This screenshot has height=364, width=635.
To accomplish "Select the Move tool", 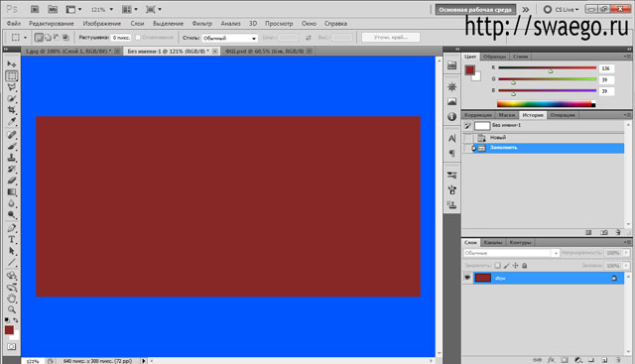I will point(11,64).
